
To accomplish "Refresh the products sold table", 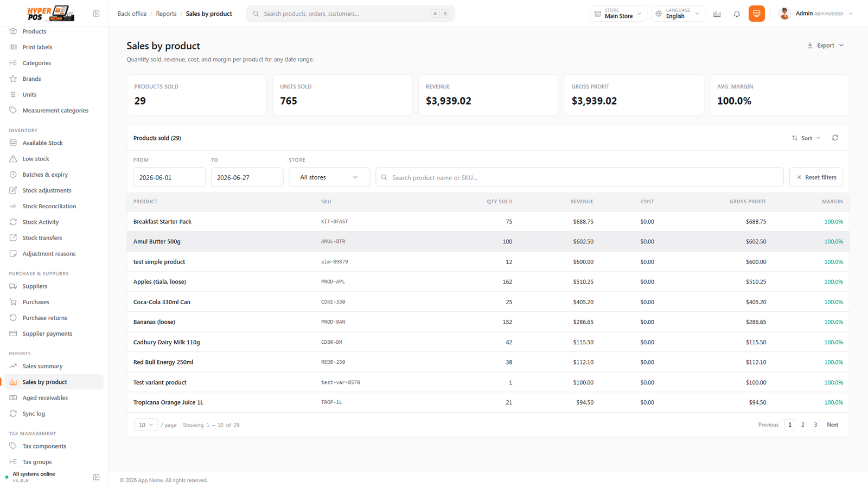I will pos(835,138).
